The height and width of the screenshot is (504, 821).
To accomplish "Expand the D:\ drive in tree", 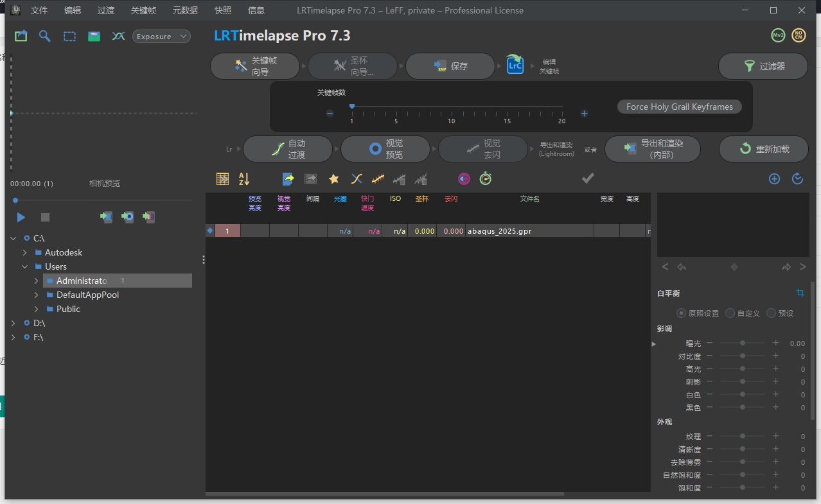I will point(13,323).
